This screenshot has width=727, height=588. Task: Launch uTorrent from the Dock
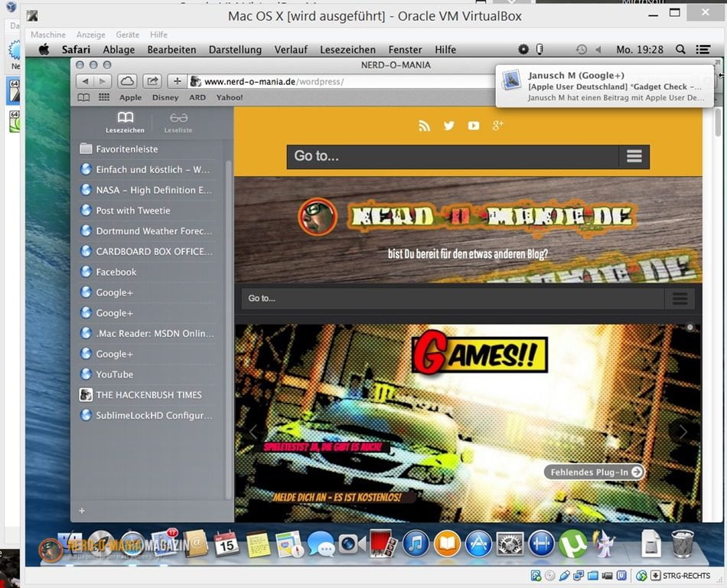click(x=573, y=544)
